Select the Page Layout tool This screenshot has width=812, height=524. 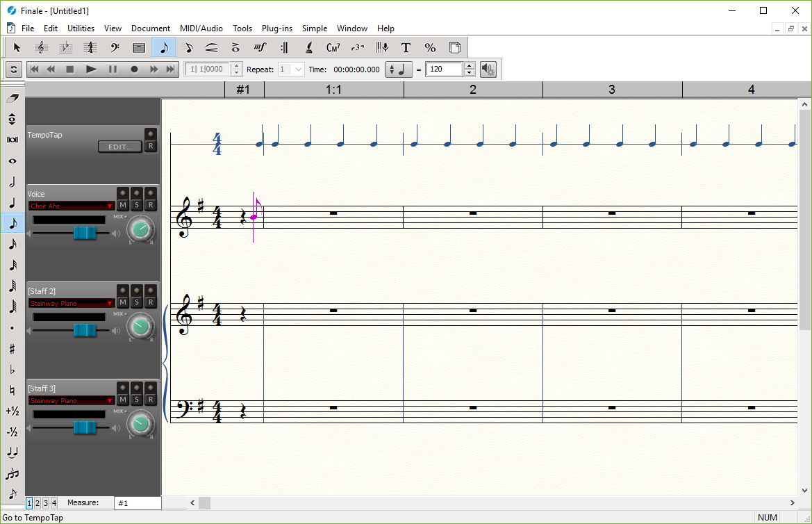[x=455, y=48]
